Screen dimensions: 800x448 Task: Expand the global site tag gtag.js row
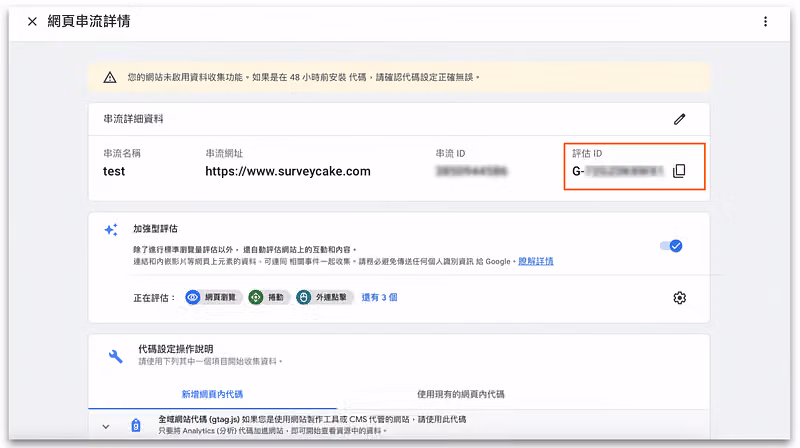pos(106,427)
